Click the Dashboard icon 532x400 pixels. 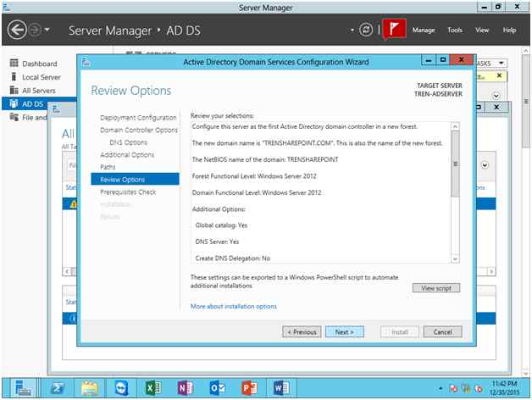click(x=14, y=64)
